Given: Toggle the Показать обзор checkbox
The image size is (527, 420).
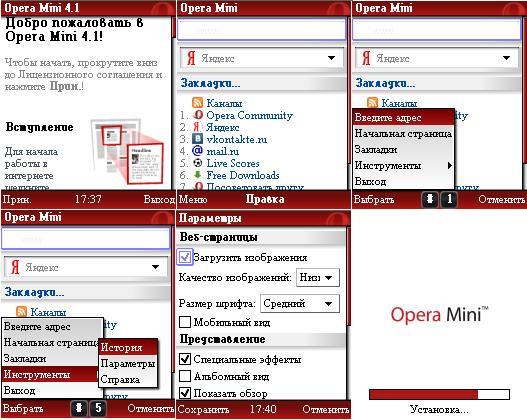Looking at the screenshot, I should pyautogui.click(x=185, y=392).
